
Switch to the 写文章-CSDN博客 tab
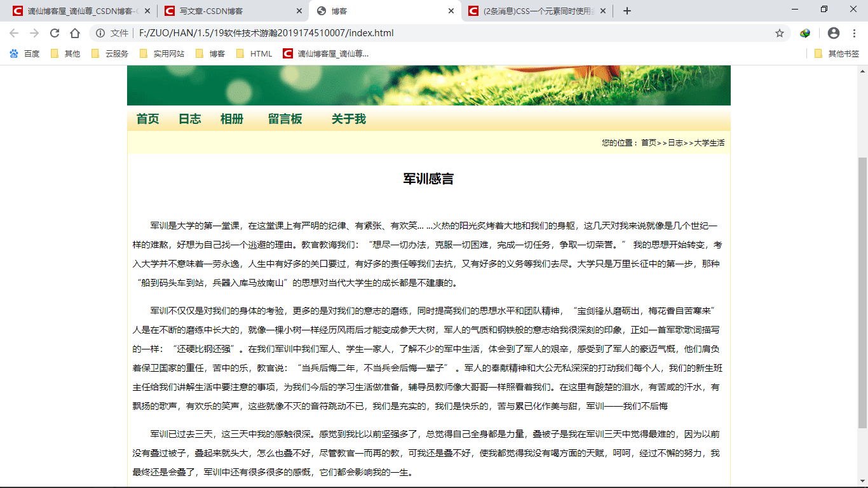coord(233,11)
